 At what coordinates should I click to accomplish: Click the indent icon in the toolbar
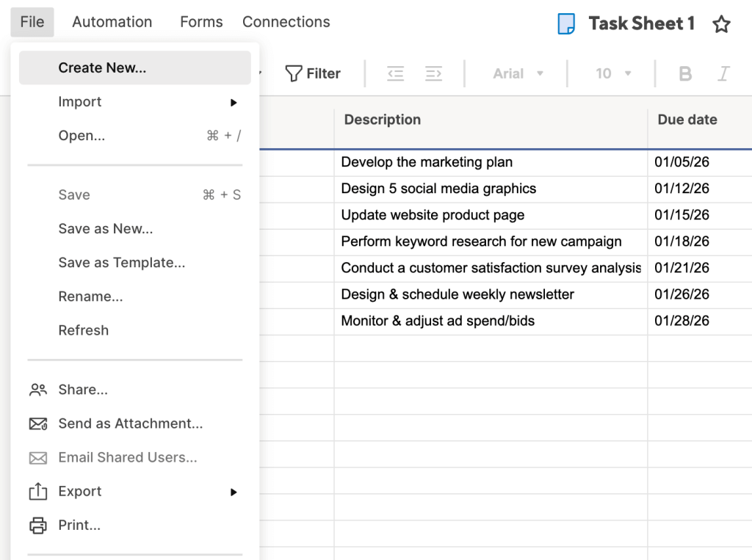(x=433, y=73)
